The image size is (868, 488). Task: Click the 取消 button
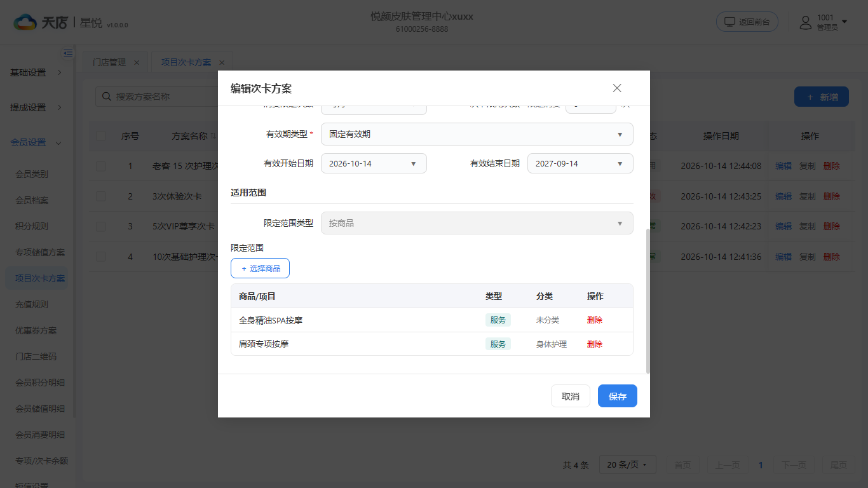click(x=571, y=396)
